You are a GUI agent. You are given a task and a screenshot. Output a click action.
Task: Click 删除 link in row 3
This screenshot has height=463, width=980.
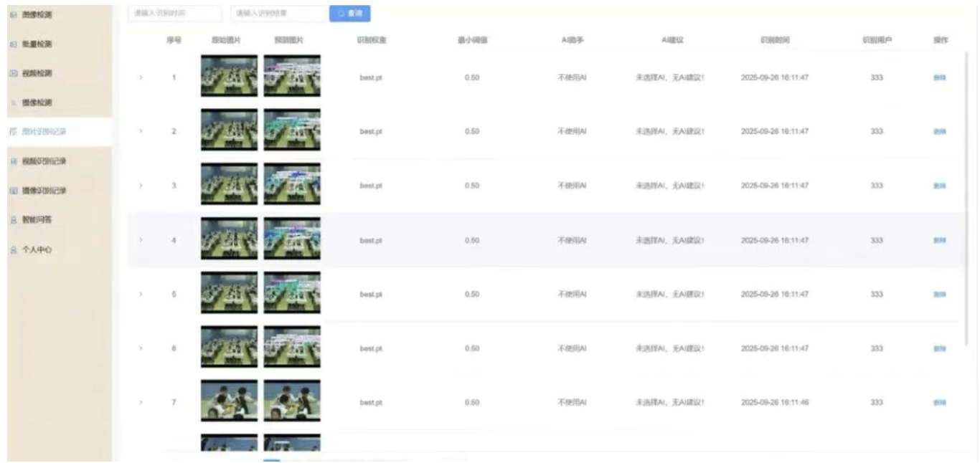[x=939, y=186]
